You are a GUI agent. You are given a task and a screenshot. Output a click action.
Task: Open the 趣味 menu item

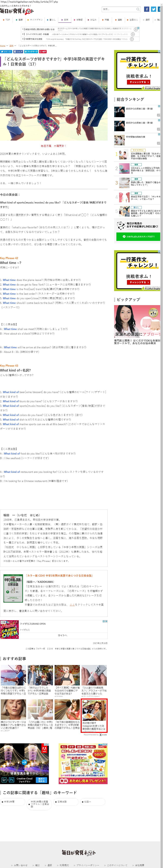(x=65, y=20)
